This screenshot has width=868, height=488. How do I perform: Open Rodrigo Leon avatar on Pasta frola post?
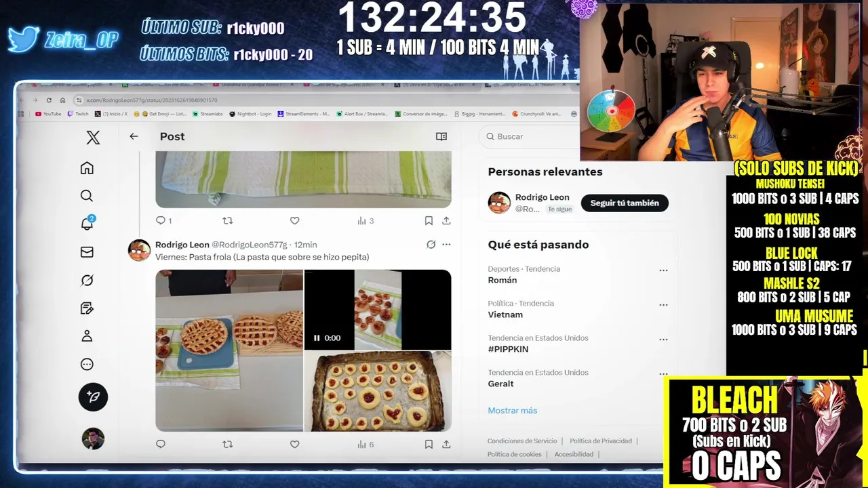139,250
